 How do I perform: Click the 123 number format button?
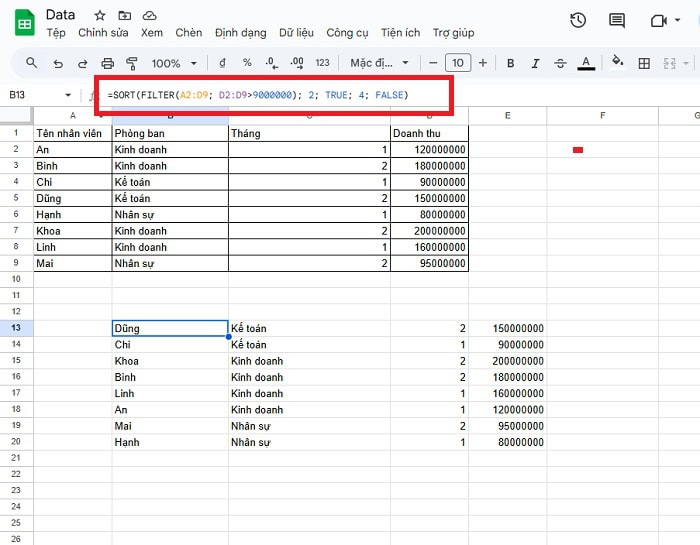tap(322, 63)
